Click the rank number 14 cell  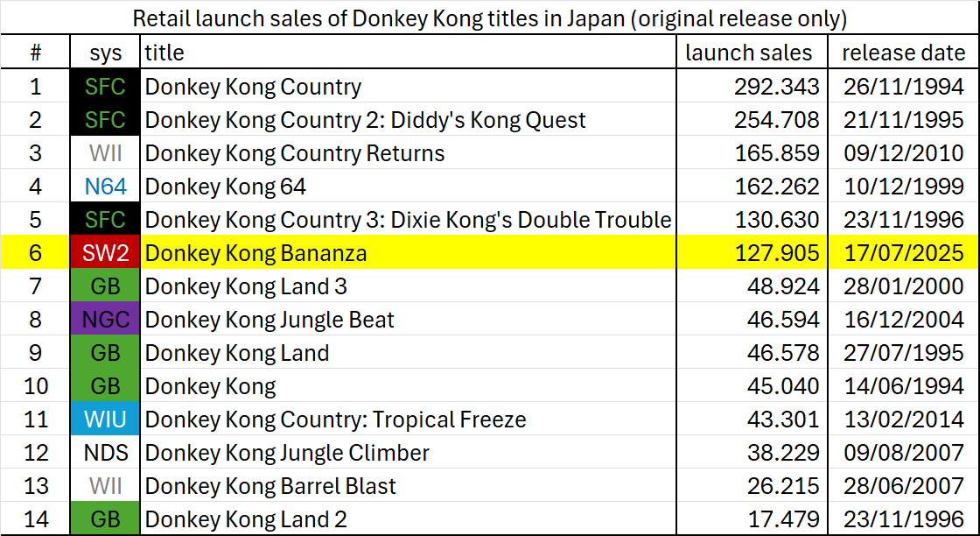(36, 519)
